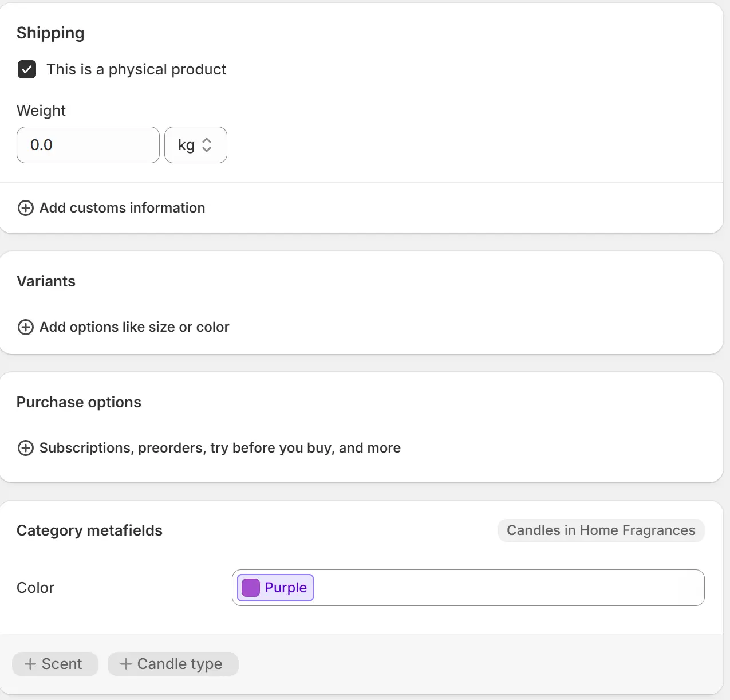Focus the Color metafield input box
The height and width of the screenshot is (700, 730).
(468, 588)
